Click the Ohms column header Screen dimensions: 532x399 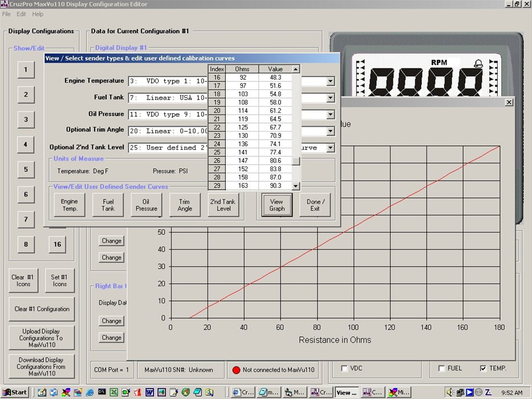[242, 69]
